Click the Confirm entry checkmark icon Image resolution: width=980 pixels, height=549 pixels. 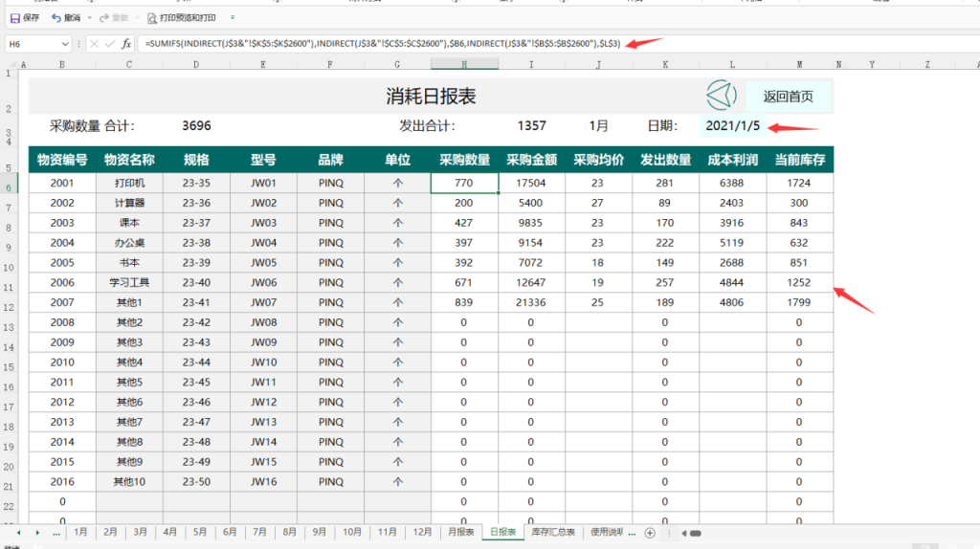(110, 44)
